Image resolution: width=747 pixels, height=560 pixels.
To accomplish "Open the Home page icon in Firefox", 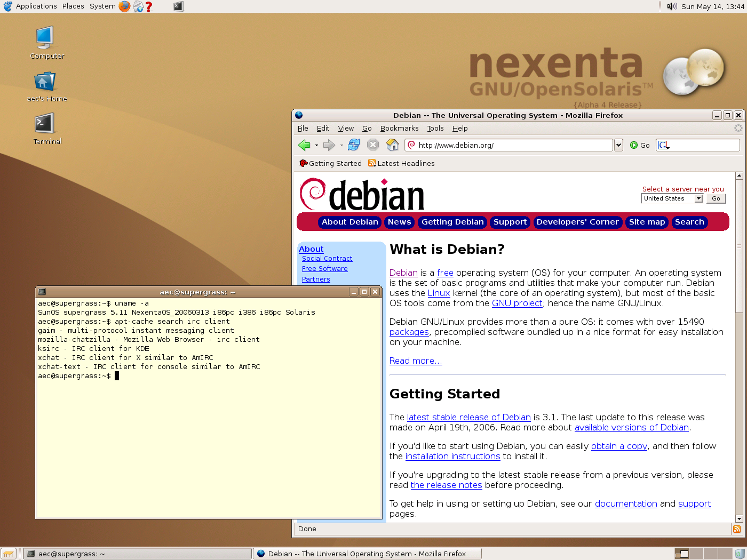I will (392, 145).
